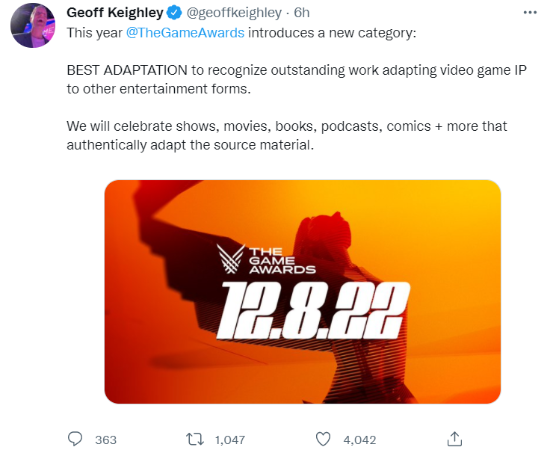Click the share upload icon
This screenshot has height=456, width=550.
(455, 439)
